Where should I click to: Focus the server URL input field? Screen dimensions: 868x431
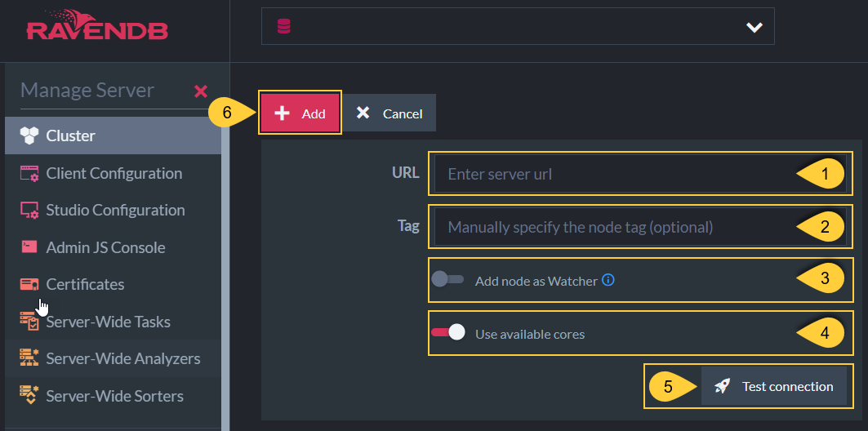640,174
